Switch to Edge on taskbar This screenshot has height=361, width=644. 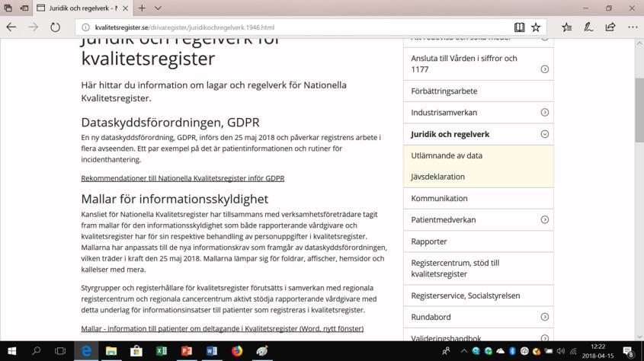pyautogui.click(x=86, y=351)
